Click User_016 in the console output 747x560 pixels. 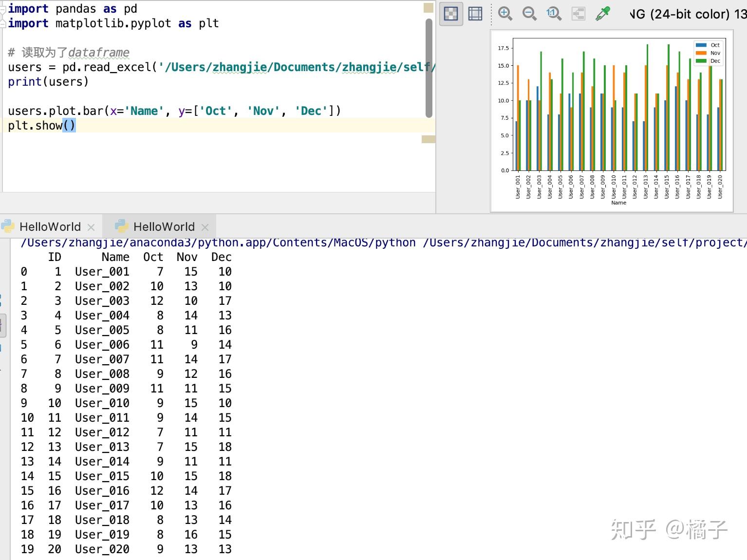tap(102, 491)
